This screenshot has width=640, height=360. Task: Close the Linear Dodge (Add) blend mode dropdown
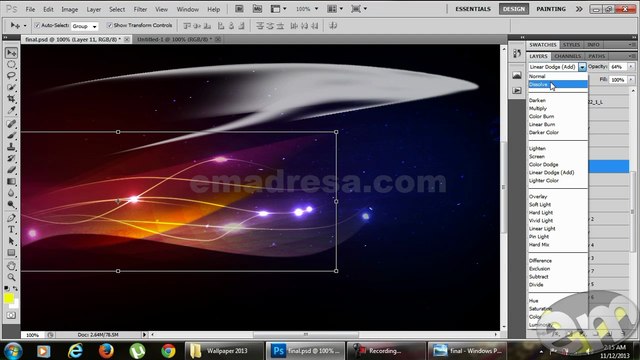tap(582, 67)
